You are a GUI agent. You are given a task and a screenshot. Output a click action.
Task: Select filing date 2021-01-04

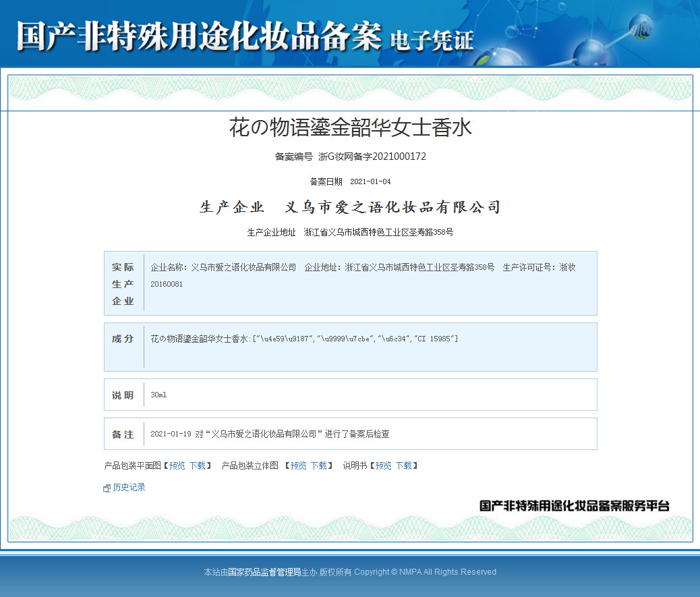[x=370, y=181]
